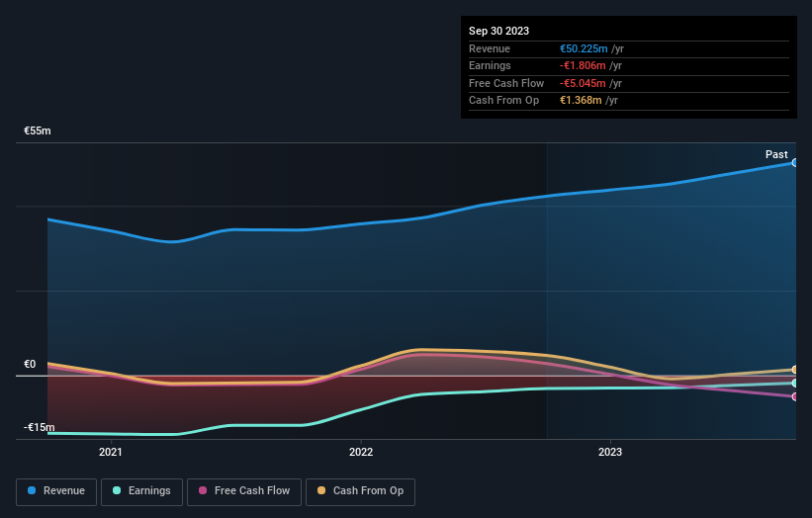Click the Revenue endpoint marker on the chart

pyautogui.click(x=795, y=162)
